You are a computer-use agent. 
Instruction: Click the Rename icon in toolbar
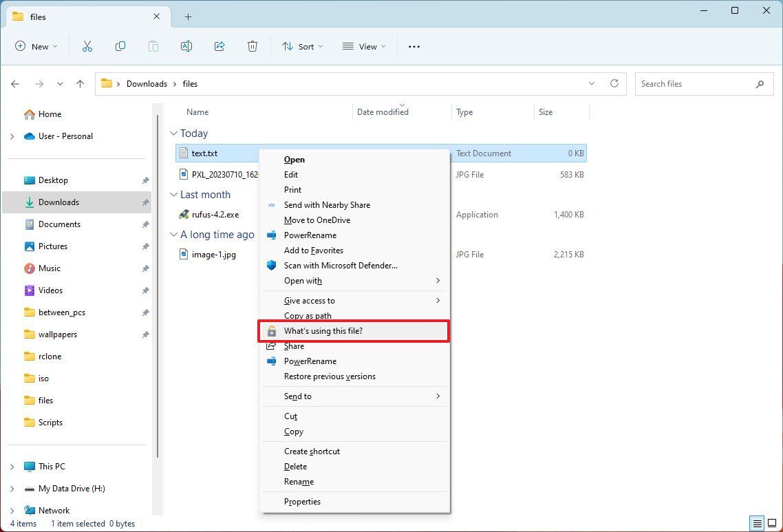point(186,46)
